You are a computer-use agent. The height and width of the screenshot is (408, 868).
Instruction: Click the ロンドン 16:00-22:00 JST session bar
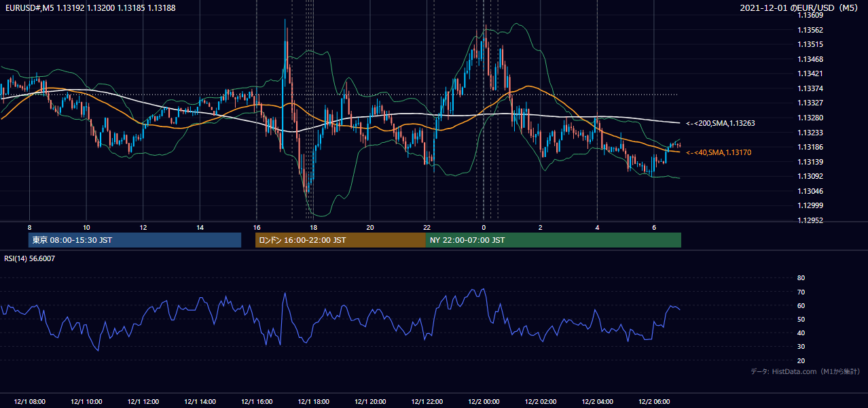(x=340, y=240)
